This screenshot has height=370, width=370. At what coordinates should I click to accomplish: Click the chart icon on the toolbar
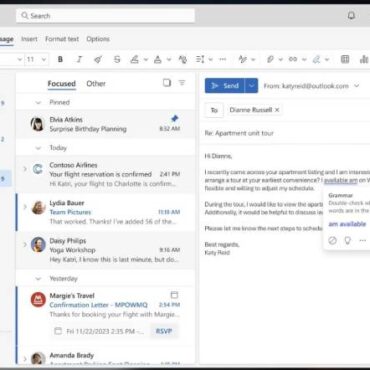click(x=364, y=59)
